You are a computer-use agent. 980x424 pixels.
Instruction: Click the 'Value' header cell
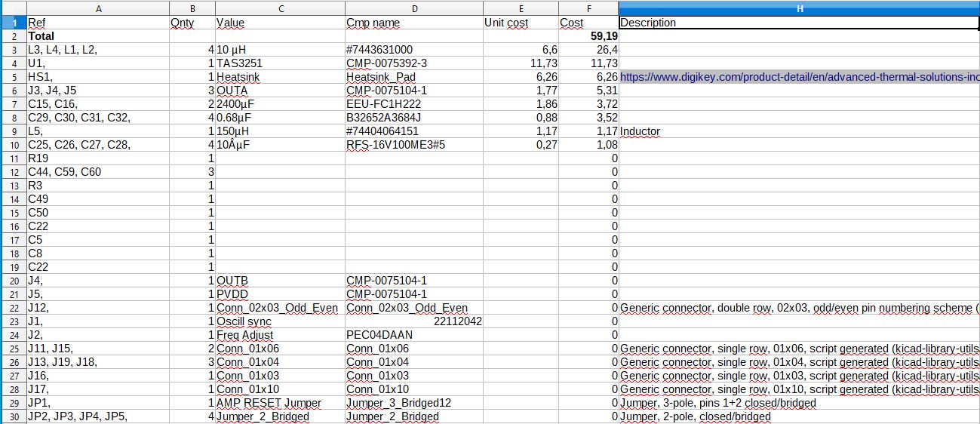point(280,23)
